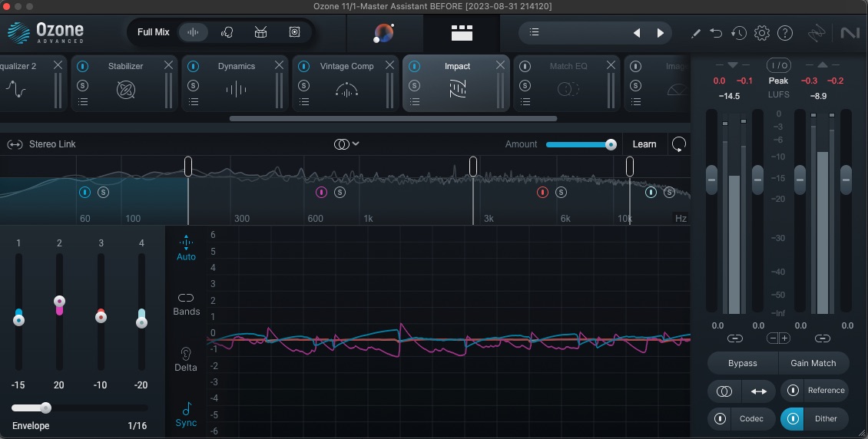Click the Bypass button

(x=742, y=363)
